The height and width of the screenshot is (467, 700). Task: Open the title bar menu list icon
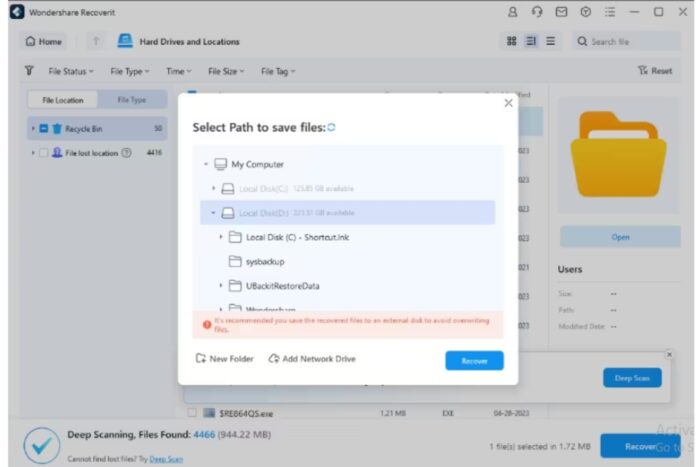pyautogui.click(x=610, y=12)
